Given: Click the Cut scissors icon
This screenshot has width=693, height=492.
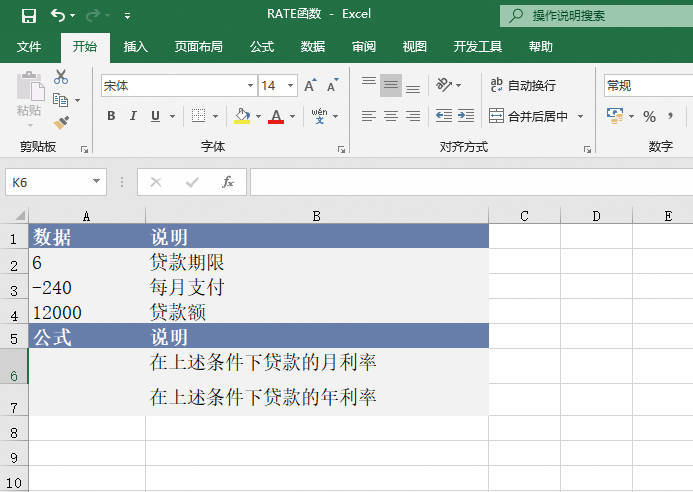Looking at the screenshot, I should [x=61, y=77].
